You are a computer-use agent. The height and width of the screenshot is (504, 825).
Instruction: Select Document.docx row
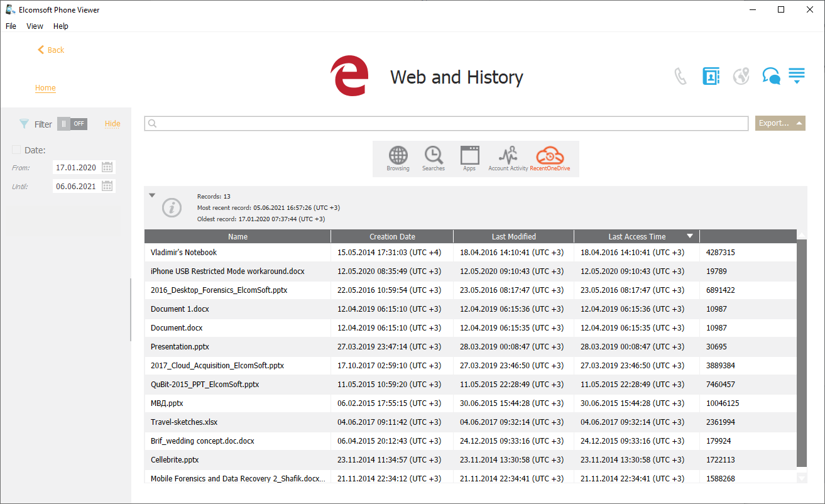471,328
